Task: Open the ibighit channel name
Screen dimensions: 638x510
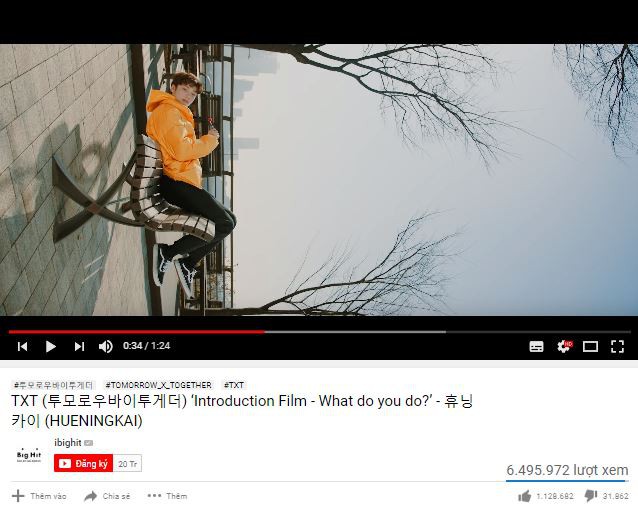Action: click(68, 442)
